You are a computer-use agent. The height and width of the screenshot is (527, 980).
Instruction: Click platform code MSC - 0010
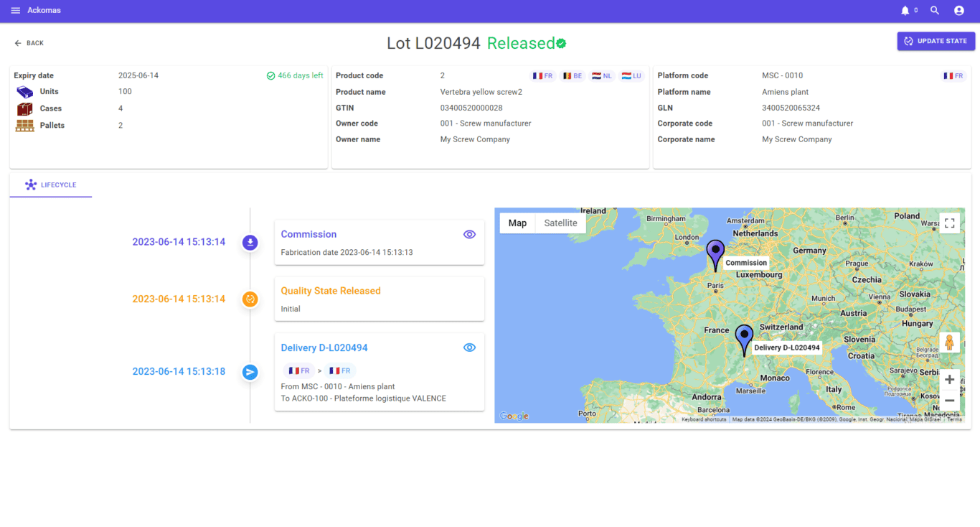pyautogui.click(x=783, y=75)
